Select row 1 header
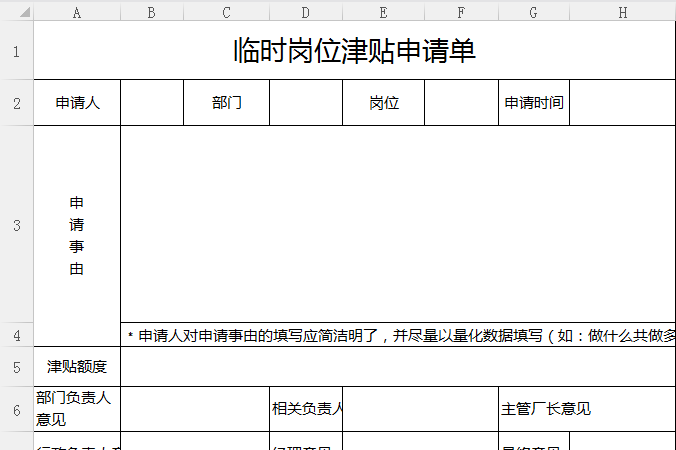This screenshot has width=676, height=450. coord(16,51)
